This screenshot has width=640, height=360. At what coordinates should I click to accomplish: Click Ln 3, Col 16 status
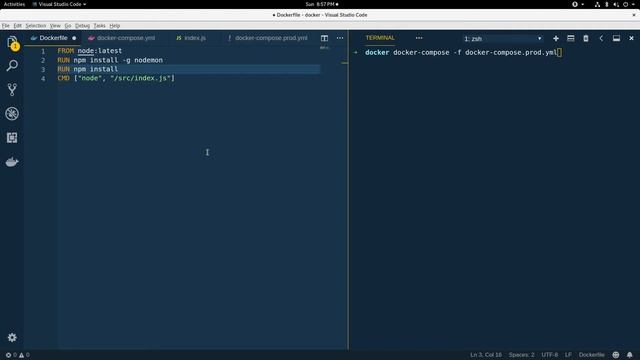click(x=486, y=355)
